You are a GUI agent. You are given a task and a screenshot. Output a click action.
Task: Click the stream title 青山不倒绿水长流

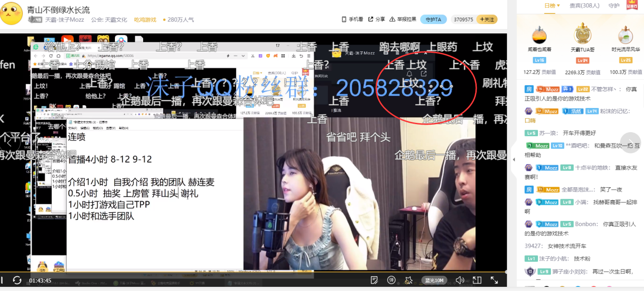click(58, 10)
